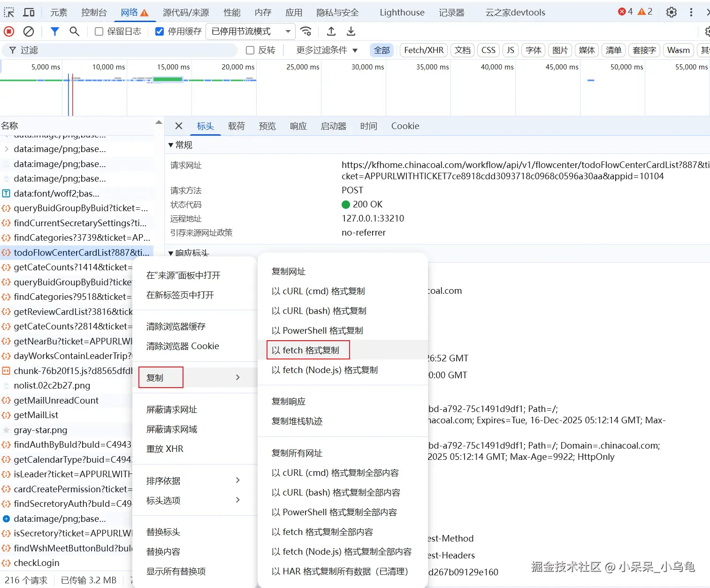The height and width of the screenshot is (588, 710).
Task: Choose 在新标签页中打开
Action: pos(195,295)
